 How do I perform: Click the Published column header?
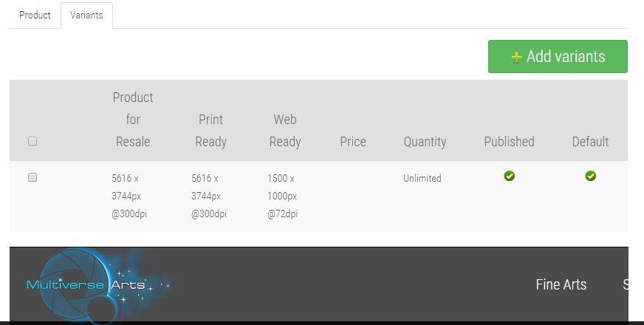click(x=510, y=142)
